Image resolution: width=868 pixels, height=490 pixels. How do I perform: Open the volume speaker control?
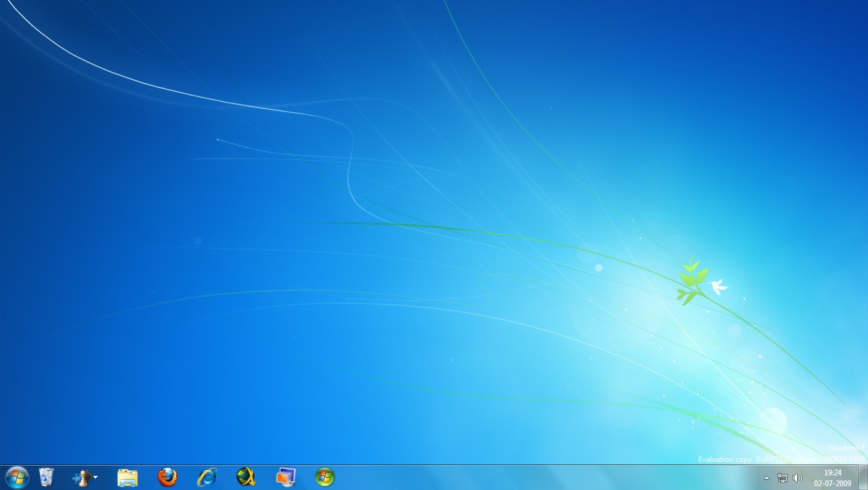click(797, 478)
